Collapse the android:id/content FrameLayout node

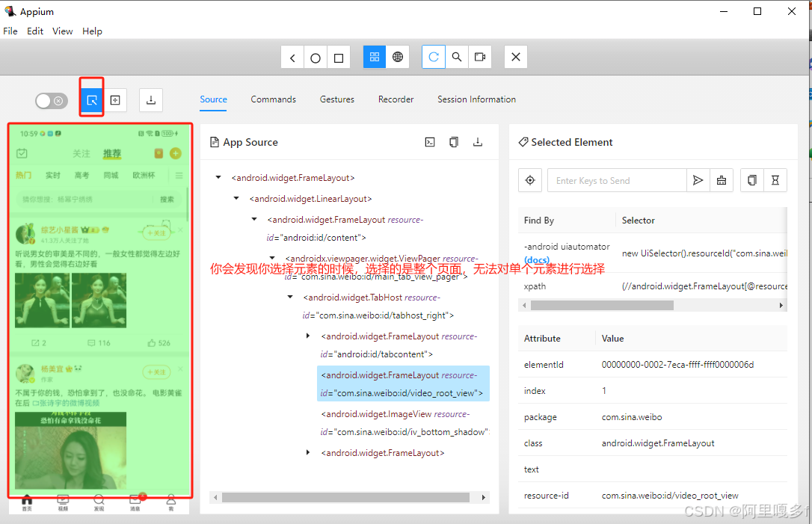click(x=254, y=219)
